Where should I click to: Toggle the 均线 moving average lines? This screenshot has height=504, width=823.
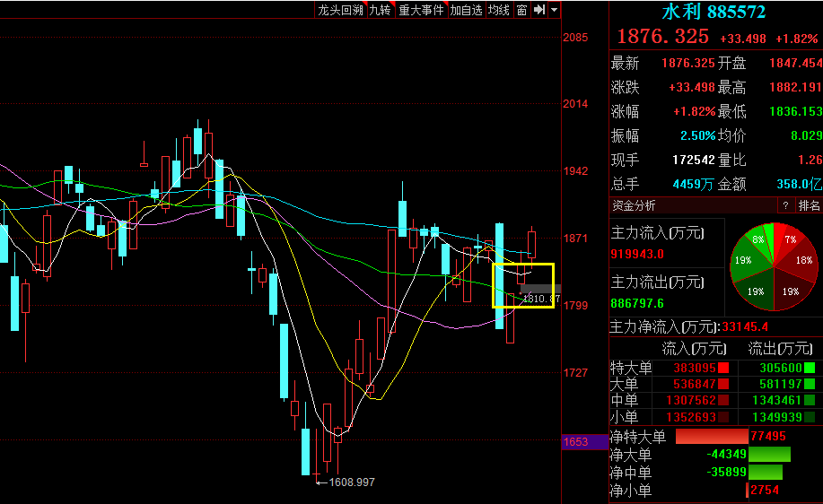(499, 10)
